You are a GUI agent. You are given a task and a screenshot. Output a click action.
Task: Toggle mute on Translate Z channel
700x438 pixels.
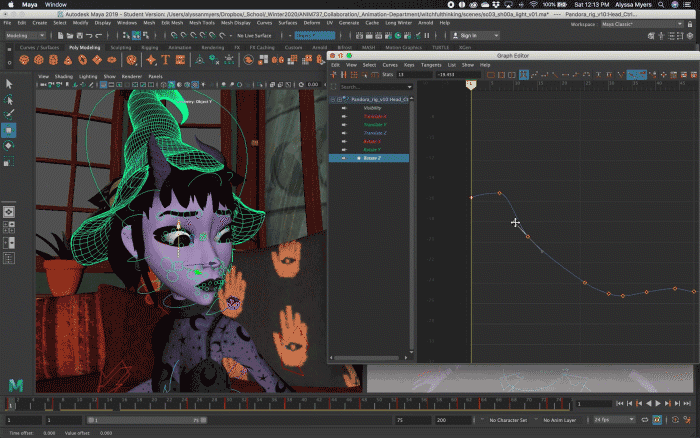click(x=344, y=133)
